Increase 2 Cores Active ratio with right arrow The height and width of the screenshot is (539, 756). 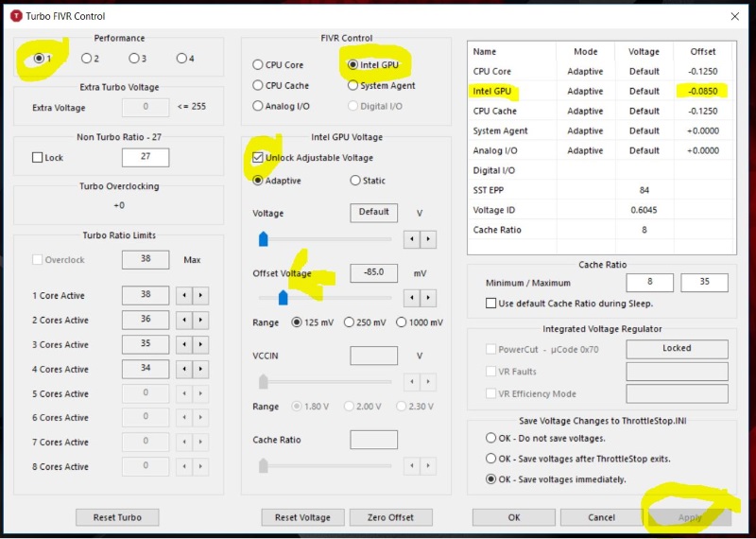coord(200,320)
